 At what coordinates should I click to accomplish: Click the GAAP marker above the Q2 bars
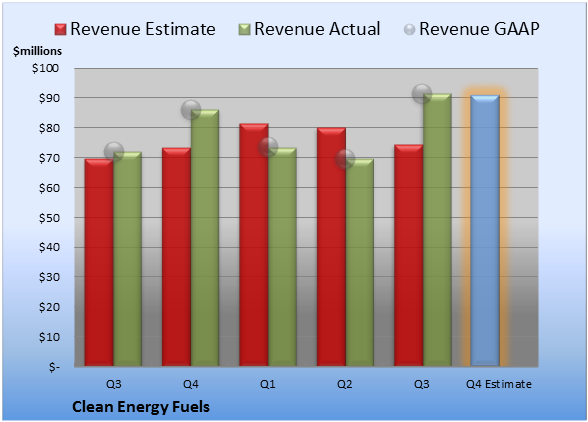[x=345, y=159]
